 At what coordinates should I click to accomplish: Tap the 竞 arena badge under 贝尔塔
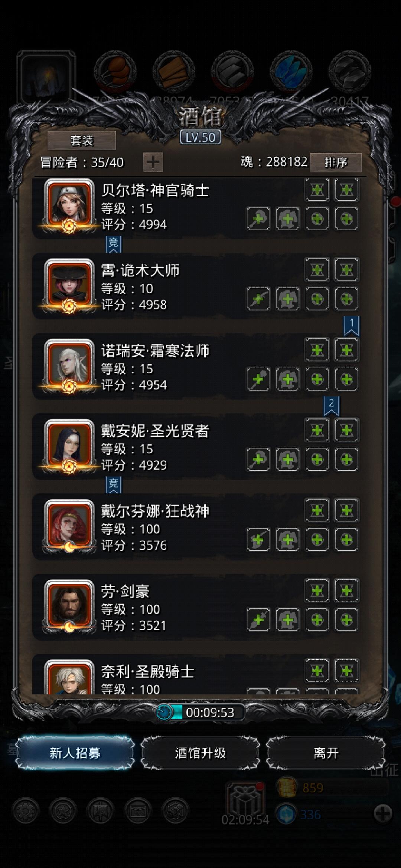pos(114,244)
